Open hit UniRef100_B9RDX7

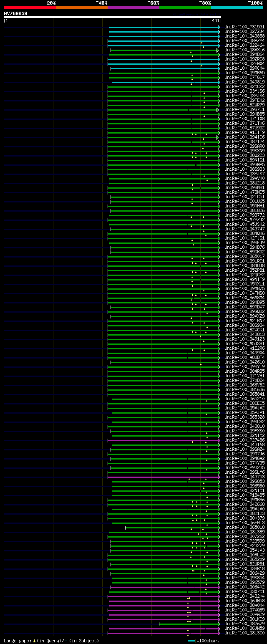tap(244, 307)
